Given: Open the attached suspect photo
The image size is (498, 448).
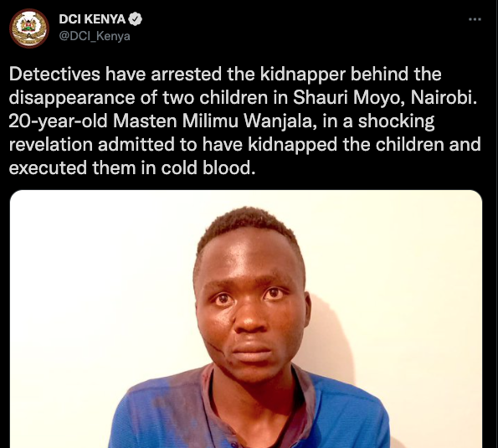Looking at the screenshot, I should (x=246, y=319).
